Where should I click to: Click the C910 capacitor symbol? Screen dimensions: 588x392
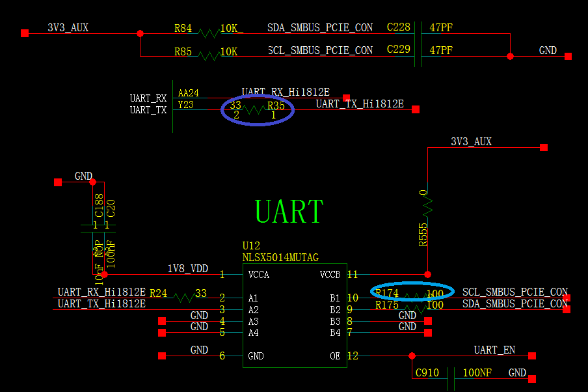pyautogui.click(x=451, y=378)
